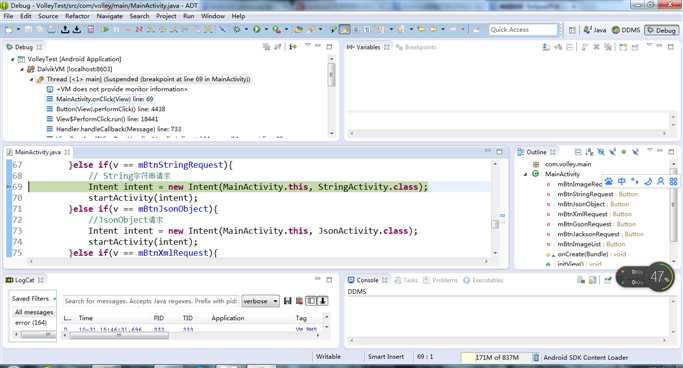Save the LogCat log with disk icon

[x=287, y=301]
